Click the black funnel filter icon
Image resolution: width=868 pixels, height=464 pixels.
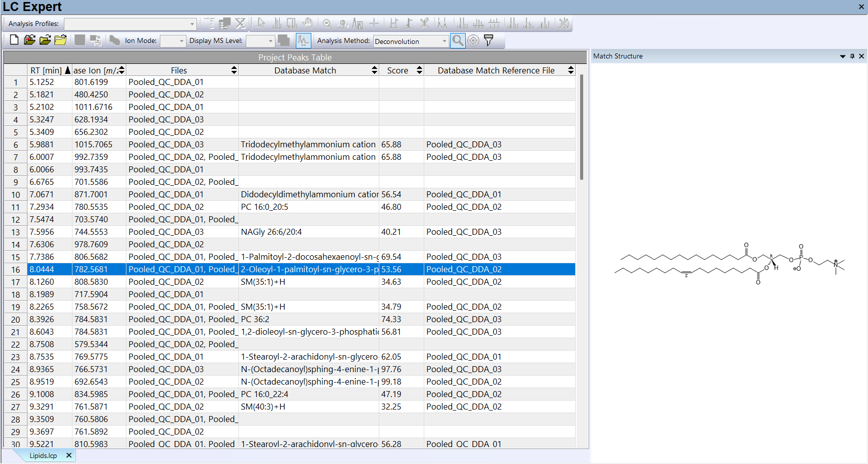coord(489,40)
